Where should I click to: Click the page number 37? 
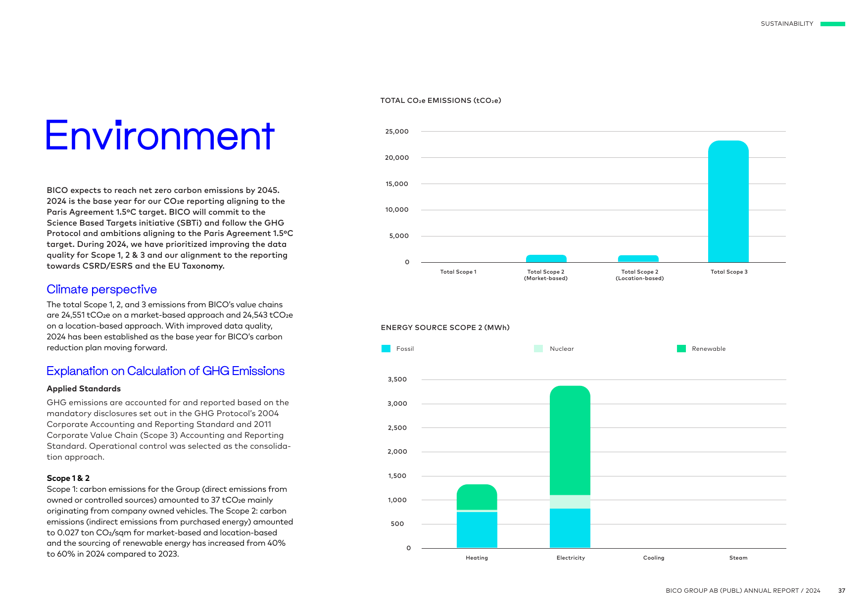842,591
